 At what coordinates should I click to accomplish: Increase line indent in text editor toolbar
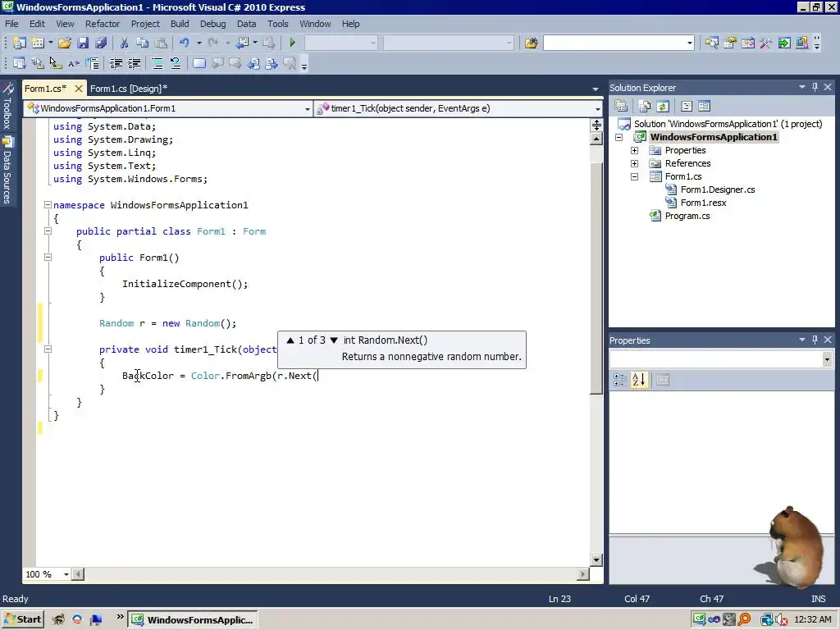pos(134,64)
